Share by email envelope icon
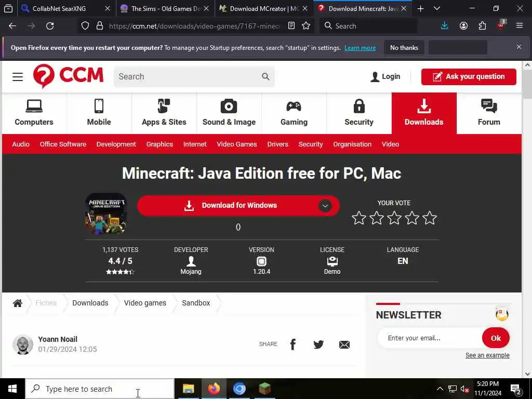532x399 pixels. point(344,345)
